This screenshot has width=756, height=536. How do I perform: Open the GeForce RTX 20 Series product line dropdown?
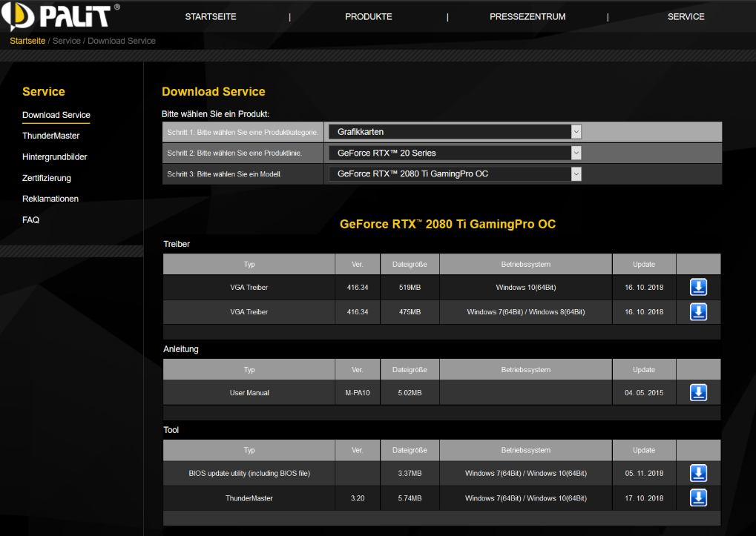click(x=455, y=153)
